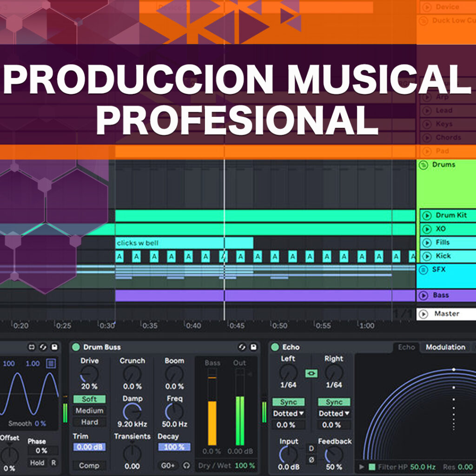Toggle Left channel Sync button
Screen dimensions: 476x476
[x=288, y=402]
